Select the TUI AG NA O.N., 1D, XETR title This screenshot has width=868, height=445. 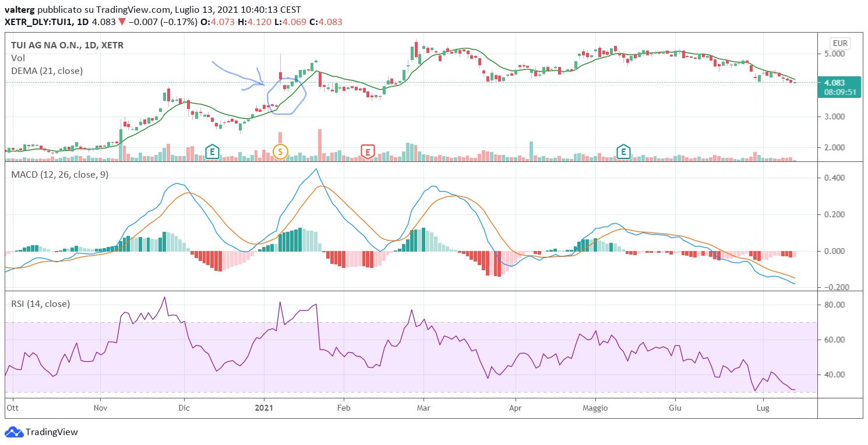pos(67,45)
